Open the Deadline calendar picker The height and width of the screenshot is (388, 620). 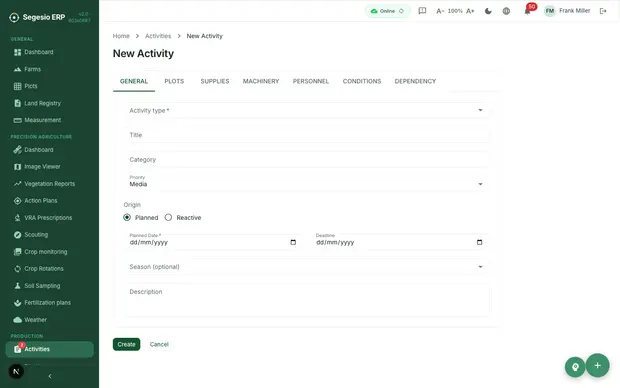point(479,242)
